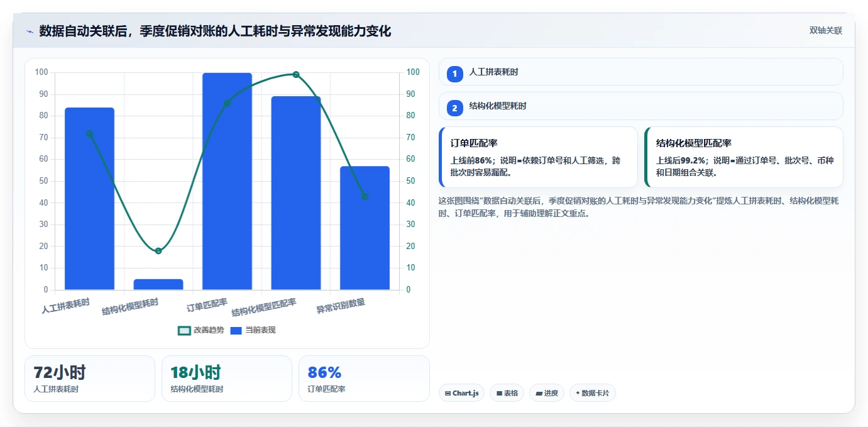The image size is (868, 427).
Task: Click the 18小时 stat card
Action: tap(227, 379)
